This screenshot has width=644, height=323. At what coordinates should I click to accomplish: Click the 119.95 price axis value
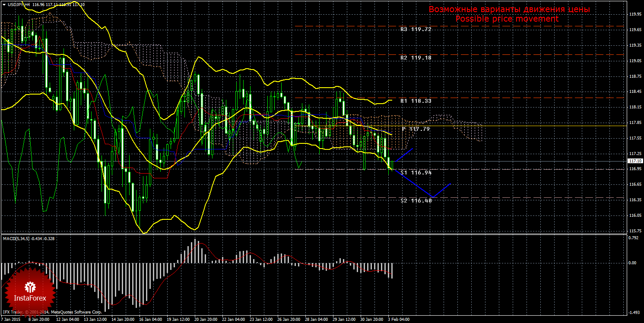[x=635, y=14]
